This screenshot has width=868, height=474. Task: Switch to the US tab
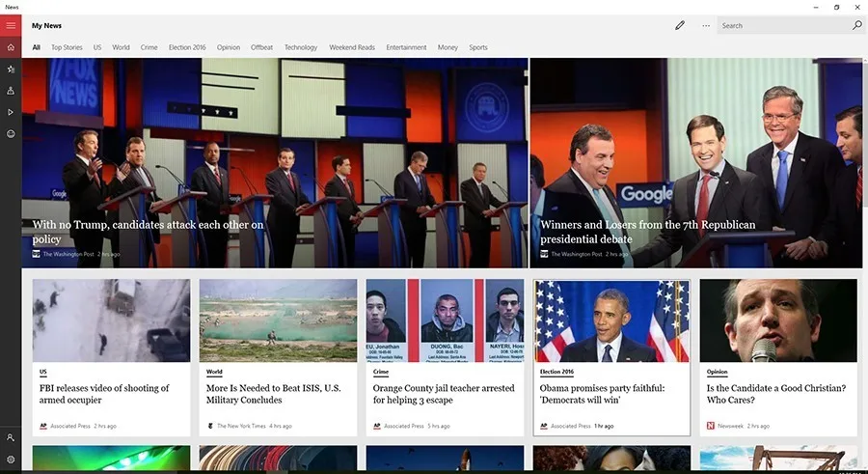pyautogui.click(x=97, y=47)
